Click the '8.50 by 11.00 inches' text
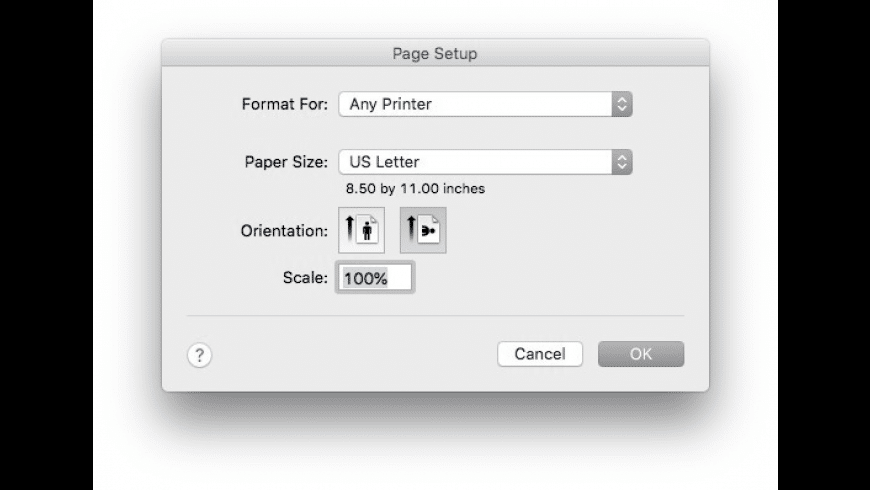Viewport: 870px width, 490px height. [x=415, y=188]
